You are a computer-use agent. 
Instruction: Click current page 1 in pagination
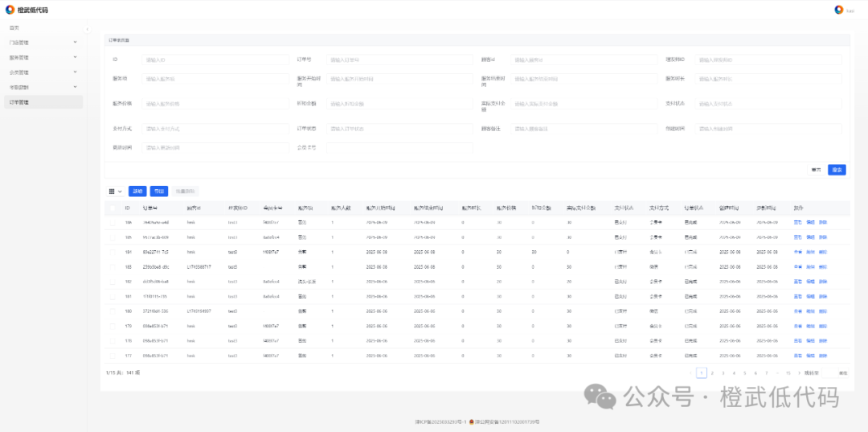702,372
